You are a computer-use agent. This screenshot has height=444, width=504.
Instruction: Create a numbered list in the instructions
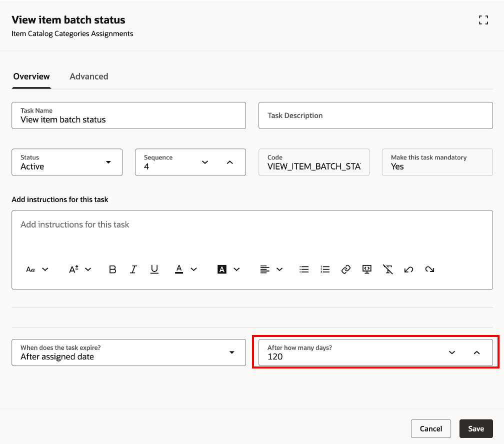pos(324,269)
